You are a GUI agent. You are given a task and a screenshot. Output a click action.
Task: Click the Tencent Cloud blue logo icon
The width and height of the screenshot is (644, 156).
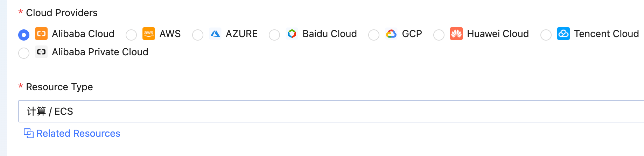pyautogui.click(x=563, y=34)
